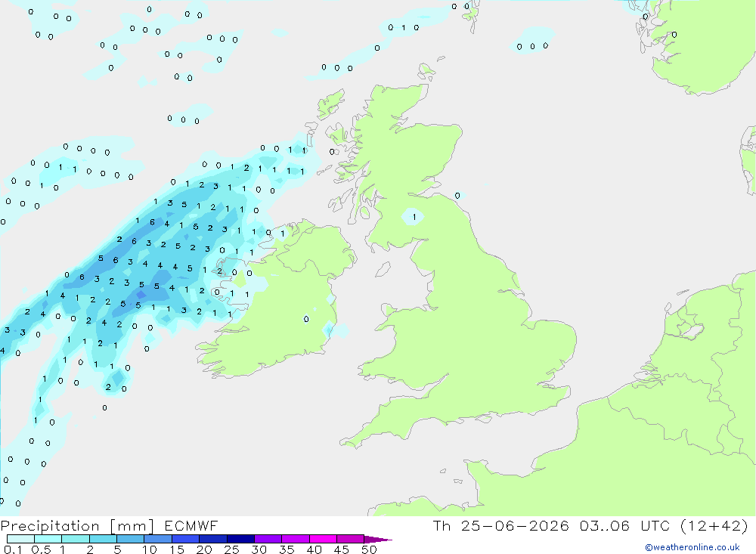Click the '0' value on Scotland's east coast
Viewport: 756px width, 554px height.
[x=457, y=196]
